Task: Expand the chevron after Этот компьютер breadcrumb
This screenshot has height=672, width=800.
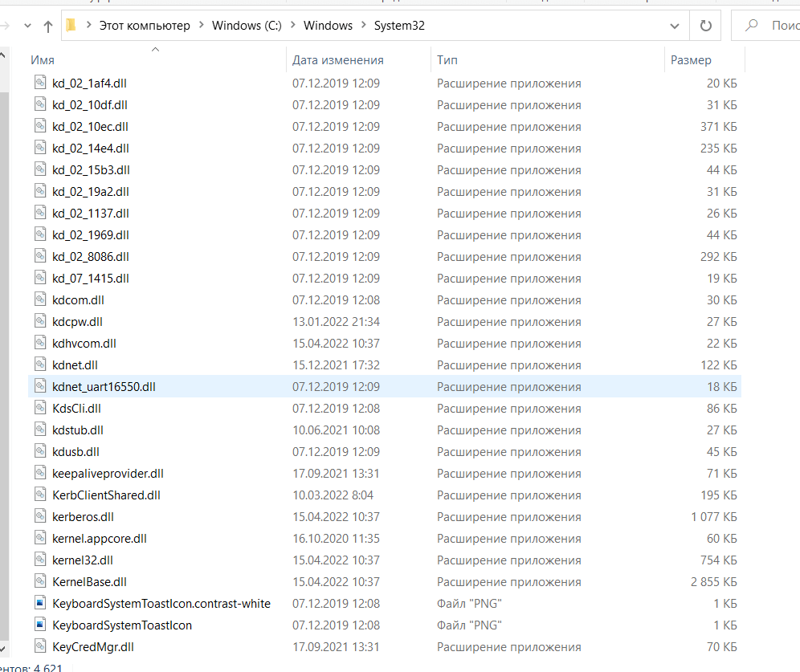Action: pyautogui.click(x=202, y=26)
